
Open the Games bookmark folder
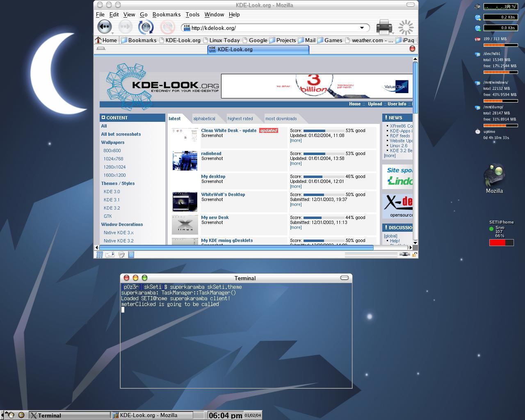coord(329,40)
